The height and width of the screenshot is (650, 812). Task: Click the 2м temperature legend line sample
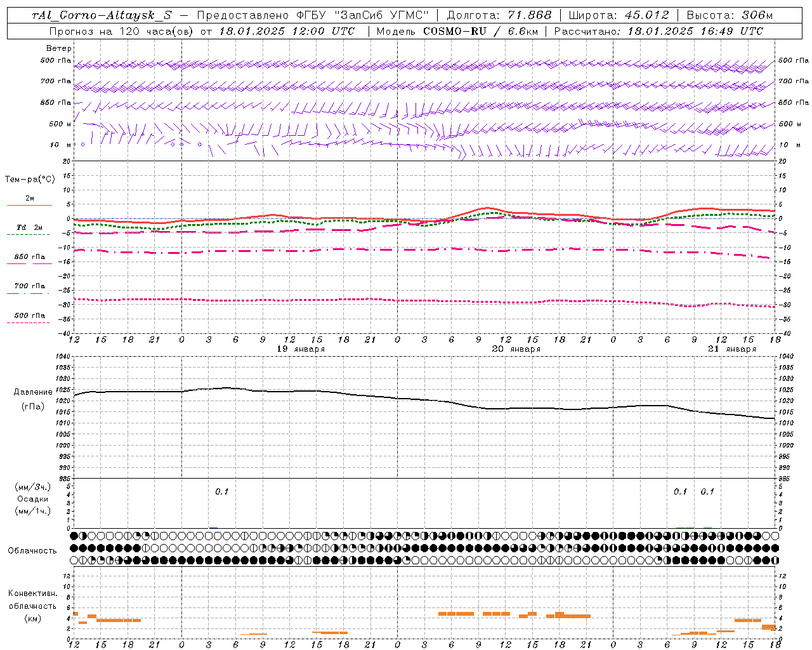pyautogui.click(x=29, y=206)
